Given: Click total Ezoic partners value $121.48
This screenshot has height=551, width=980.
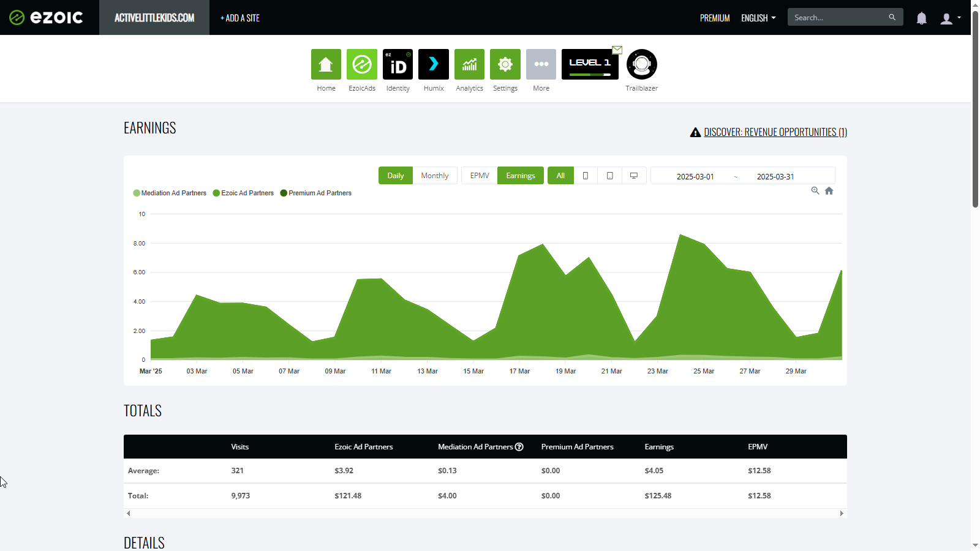Looking at the screenshot, I should pos(348,496).
